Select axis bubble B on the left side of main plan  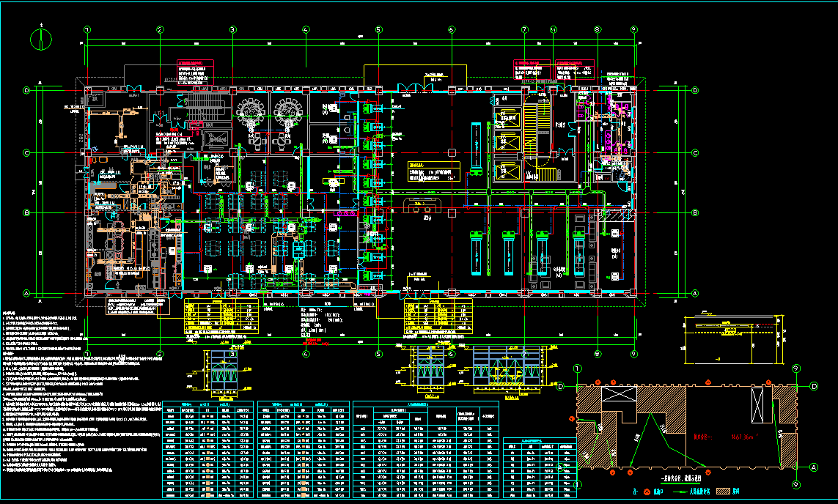click(x=27, y=213)
